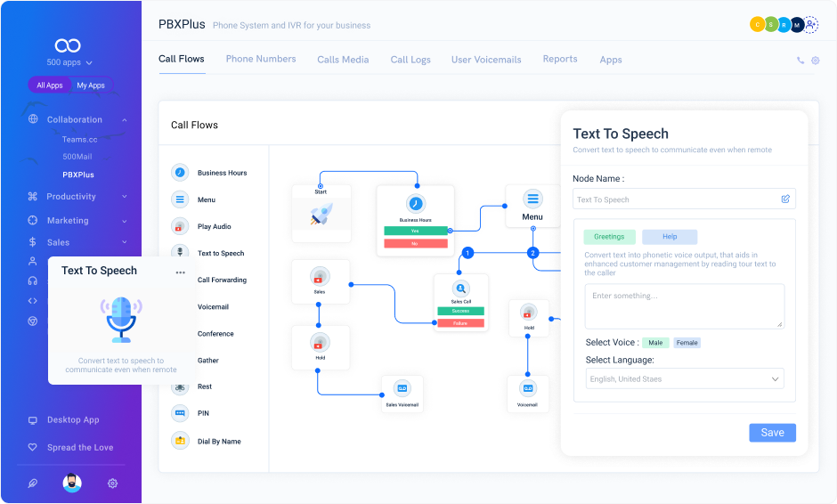Click the PIN node icon
The image size is (837, 504).
(180, 413)
